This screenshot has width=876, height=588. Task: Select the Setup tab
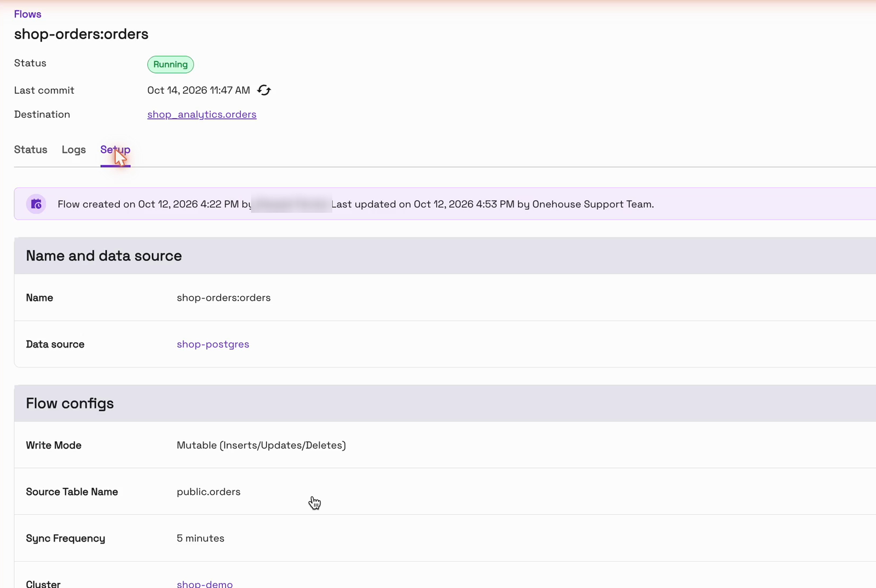tap(115, 149)
